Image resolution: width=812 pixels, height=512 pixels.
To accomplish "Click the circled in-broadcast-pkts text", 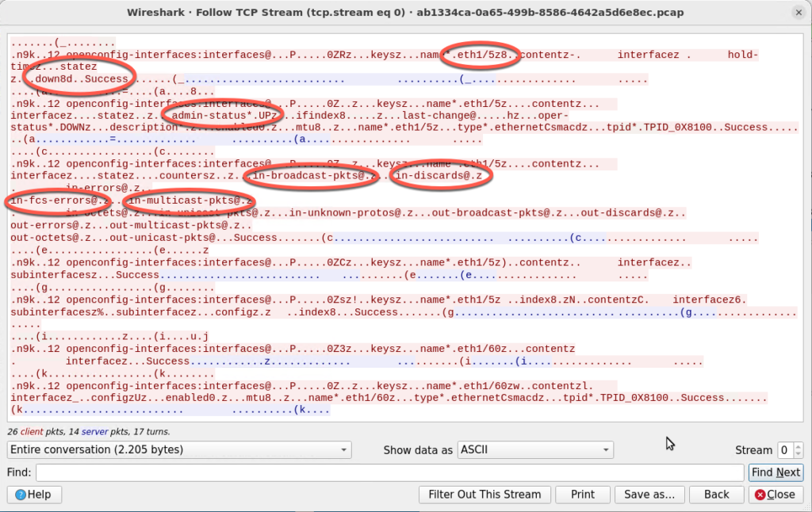I will [309, 175].
